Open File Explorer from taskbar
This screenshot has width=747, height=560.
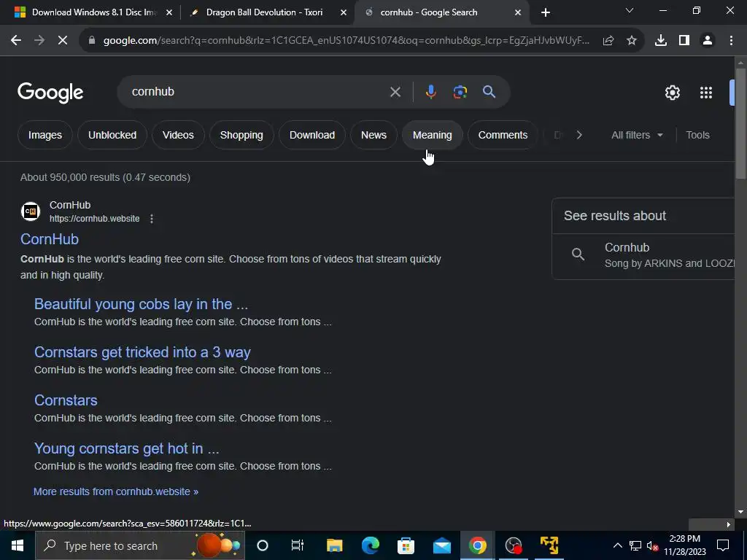[x=334, y=545]
